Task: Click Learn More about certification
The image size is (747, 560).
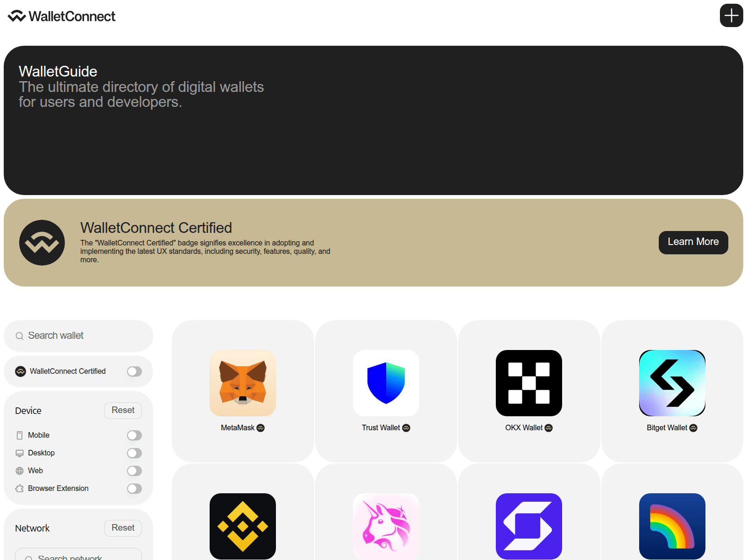Action: click(x=693, y=242)
